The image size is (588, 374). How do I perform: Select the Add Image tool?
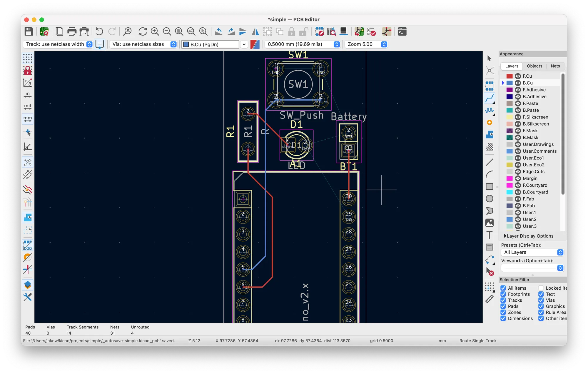point(490,223)
